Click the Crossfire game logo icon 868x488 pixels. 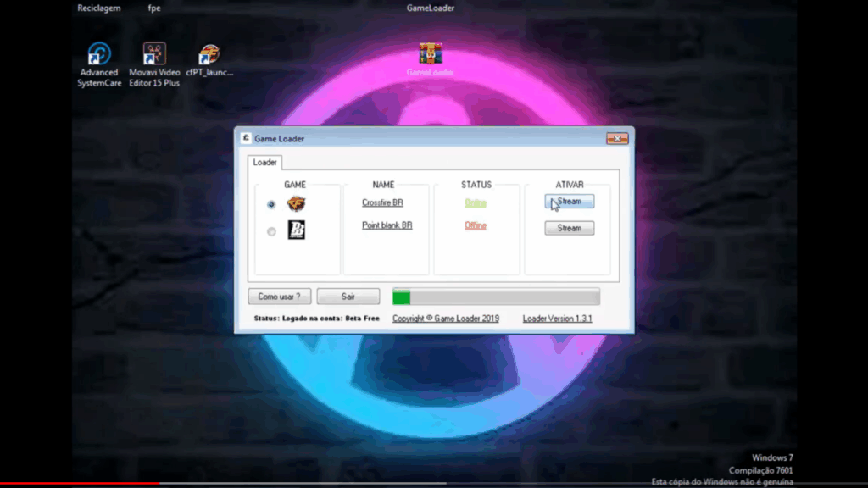coord(296,204)
